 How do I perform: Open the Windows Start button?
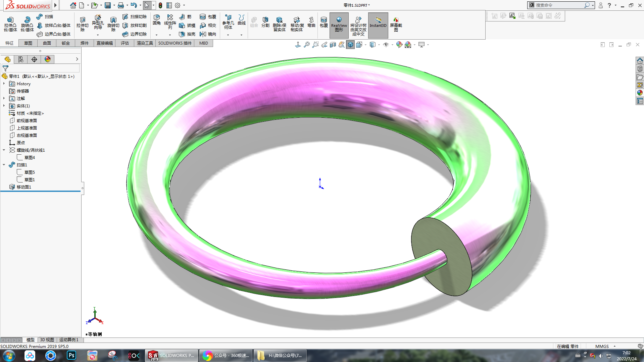coord(9,355)
